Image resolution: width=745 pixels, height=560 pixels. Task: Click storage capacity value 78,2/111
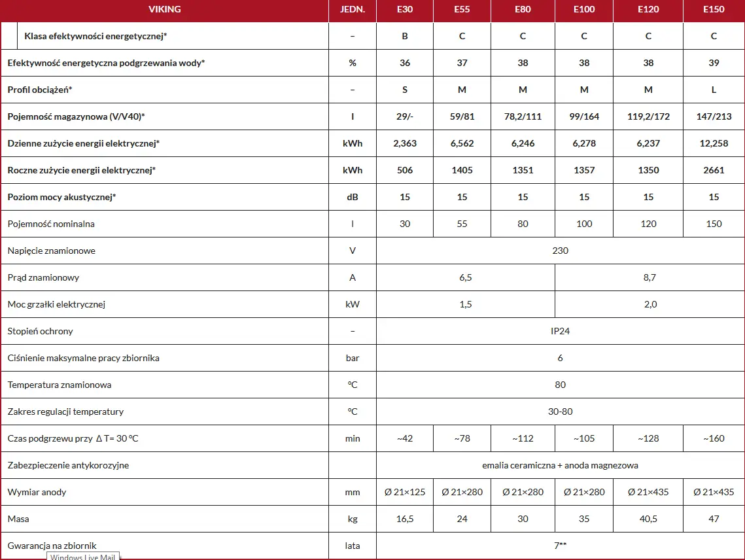coord(523,116)
